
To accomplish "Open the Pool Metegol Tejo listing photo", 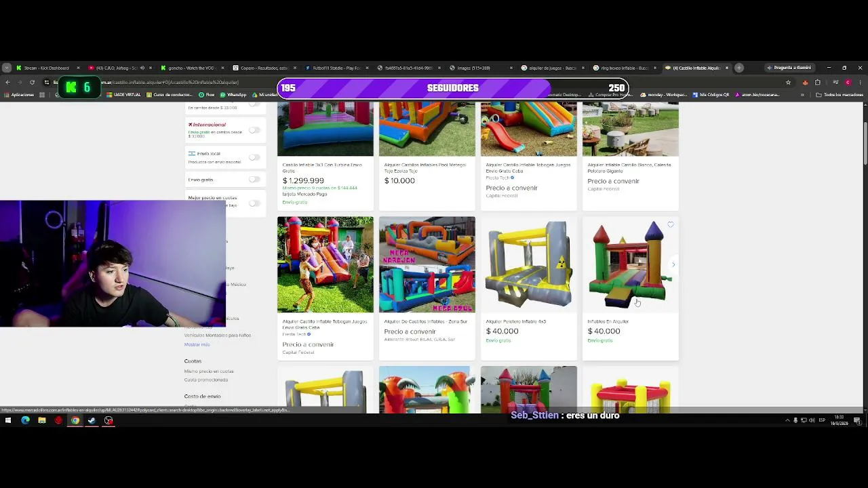I will [x=427, y=129].
